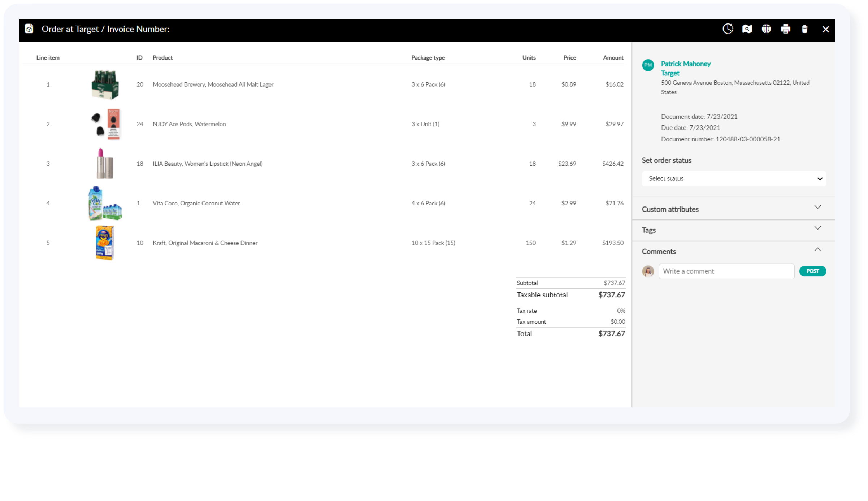Open the Target customer link
The image size is (868, 501).
tap(670, 73)
